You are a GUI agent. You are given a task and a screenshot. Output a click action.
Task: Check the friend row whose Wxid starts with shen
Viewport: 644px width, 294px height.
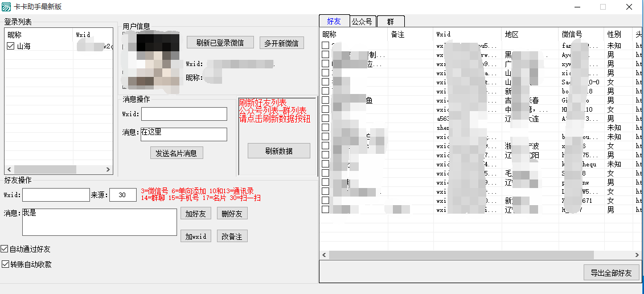point(325,128)
